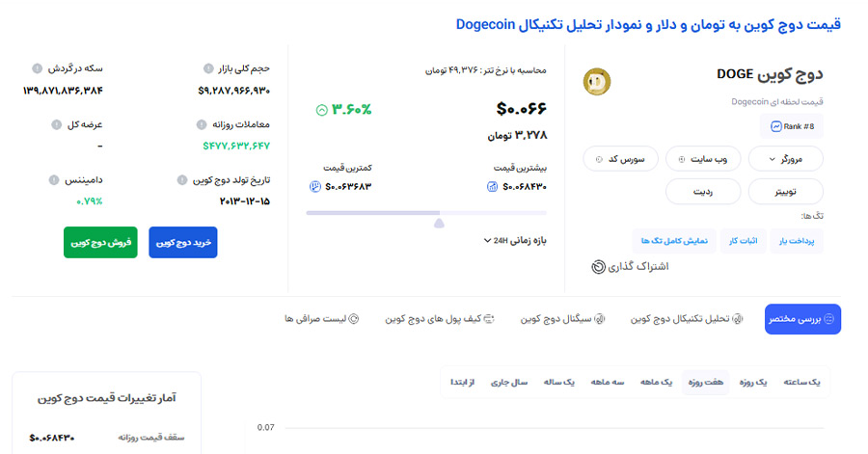Click the low-high price range bar
Screen dimensions: 868x454
(426, 213)
